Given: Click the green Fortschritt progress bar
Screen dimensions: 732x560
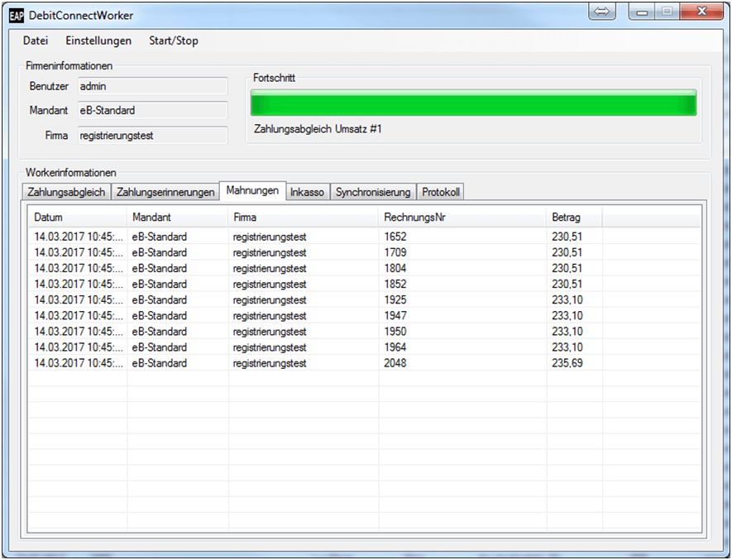Looking at the screenshot, I should tap(473, 103).
